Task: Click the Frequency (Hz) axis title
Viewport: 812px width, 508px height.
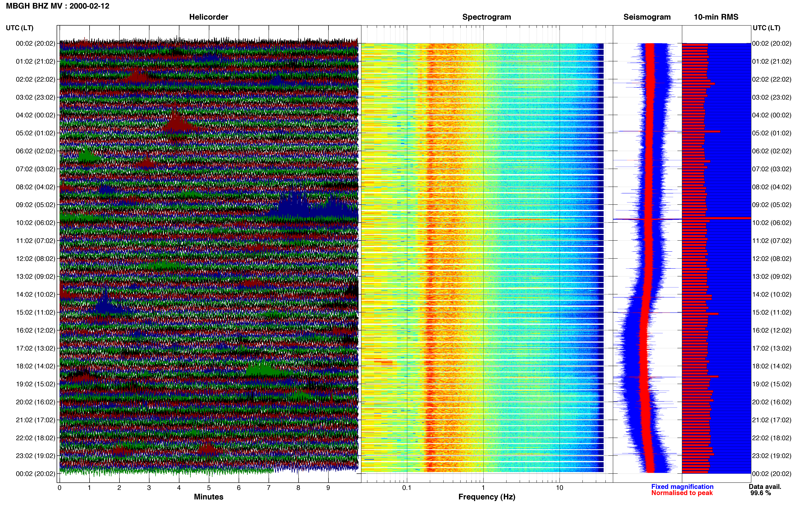Action: (487, 497)
